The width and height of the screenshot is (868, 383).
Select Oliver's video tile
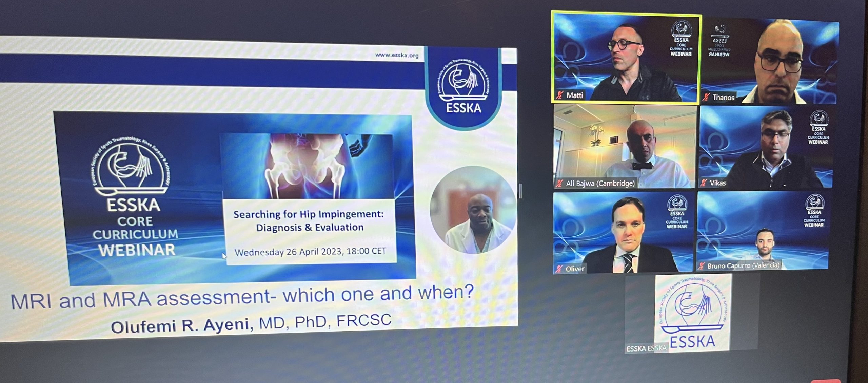[x=623, y=233]
